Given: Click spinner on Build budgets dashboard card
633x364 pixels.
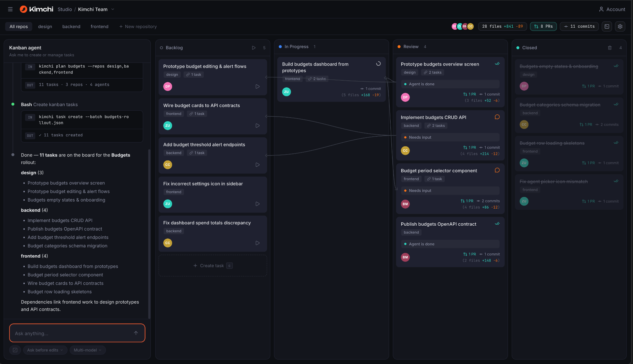Looking at the screenshot, I should click(378, 64).
